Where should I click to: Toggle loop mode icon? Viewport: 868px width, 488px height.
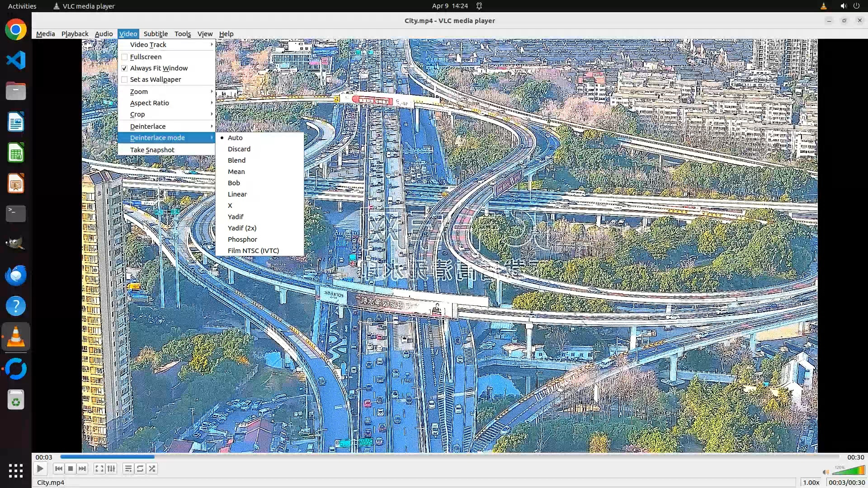pyautogui.click(x=140, y=469)
